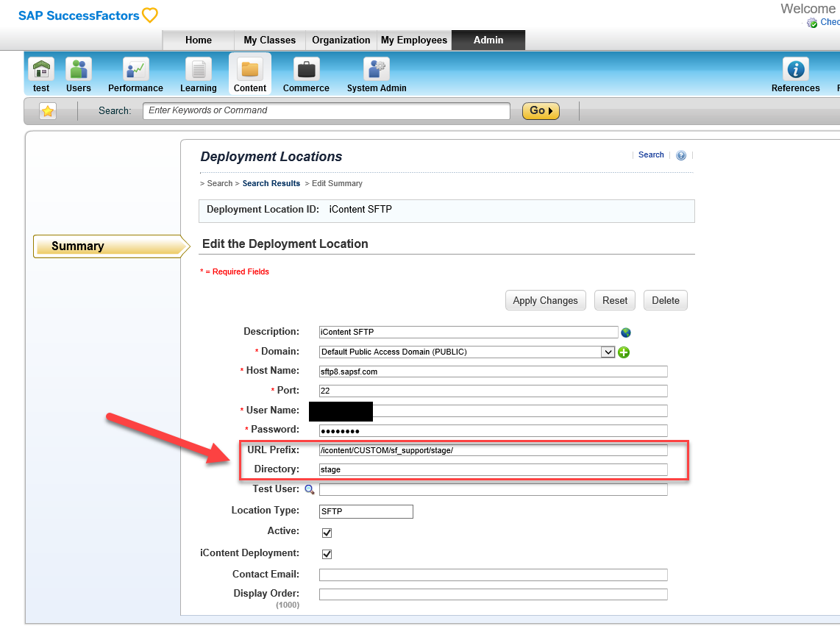Click the Delete button
The height and width of the screenshot is (629, 840).
(666, 301)
